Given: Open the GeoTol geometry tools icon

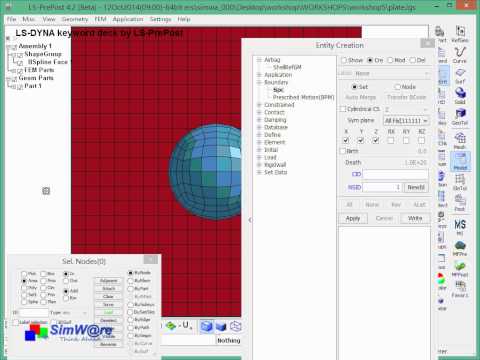Looking at the screenshot, I should 460,117.
